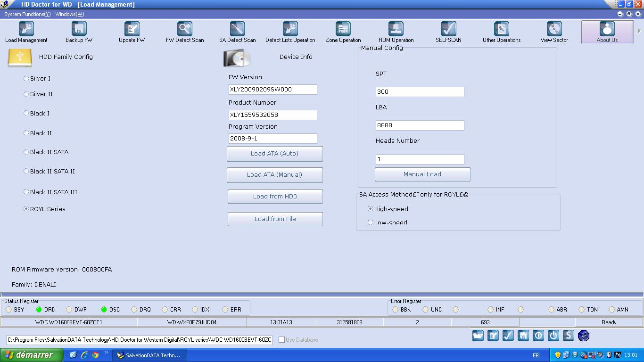Open the ROM Operation tool

pyautogui.click(x=396, y=32)
